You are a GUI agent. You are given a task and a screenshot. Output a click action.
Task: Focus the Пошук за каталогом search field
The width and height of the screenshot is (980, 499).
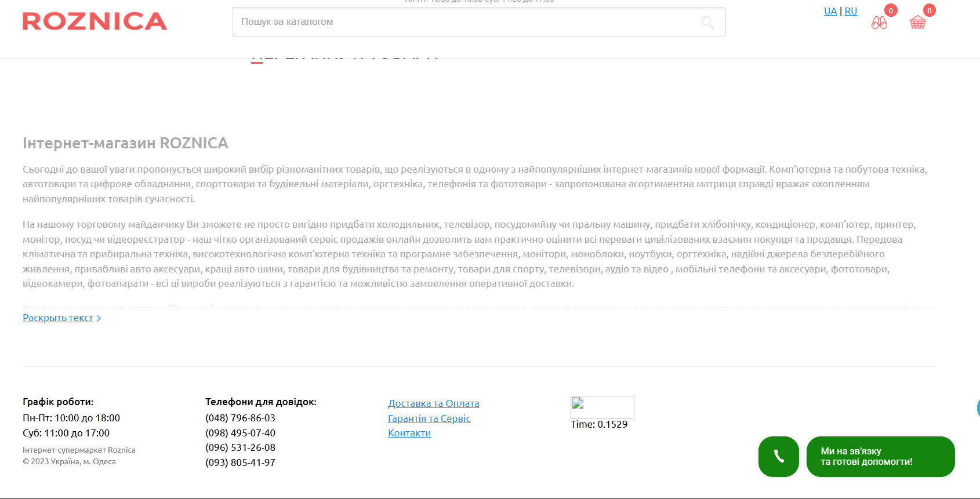pos(464,22)
